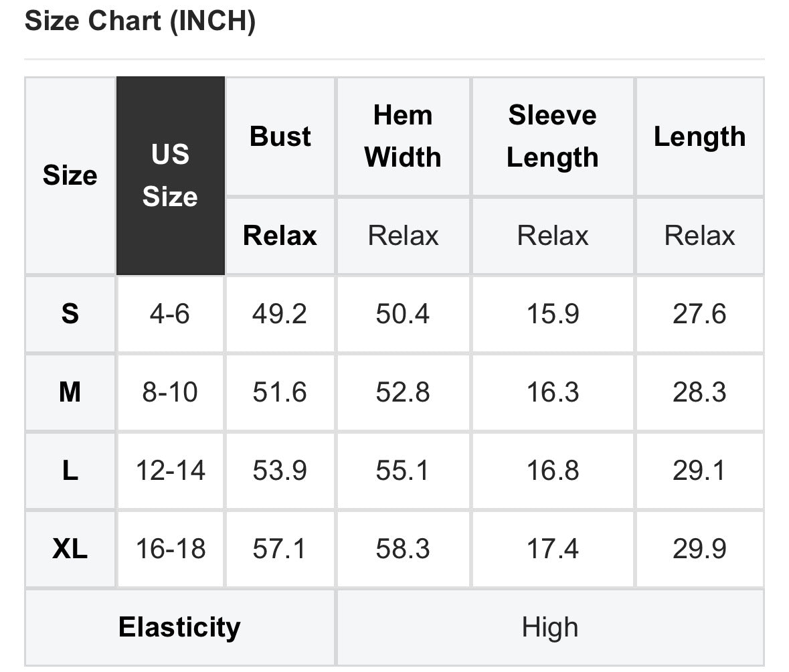Click the Size Chart (INCH) heading
The height and width of the screenshot is (672, 789).
141,21
